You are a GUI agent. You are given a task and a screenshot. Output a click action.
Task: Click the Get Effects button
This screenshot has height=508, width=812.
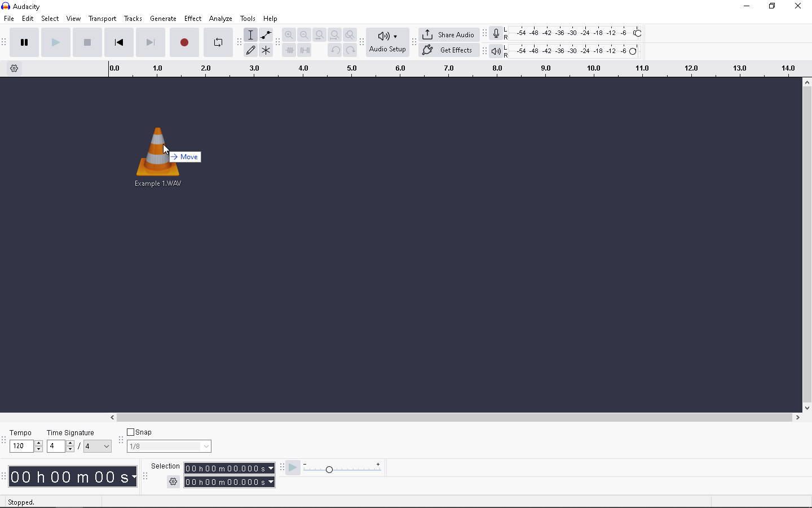click(x=449, y=51)
